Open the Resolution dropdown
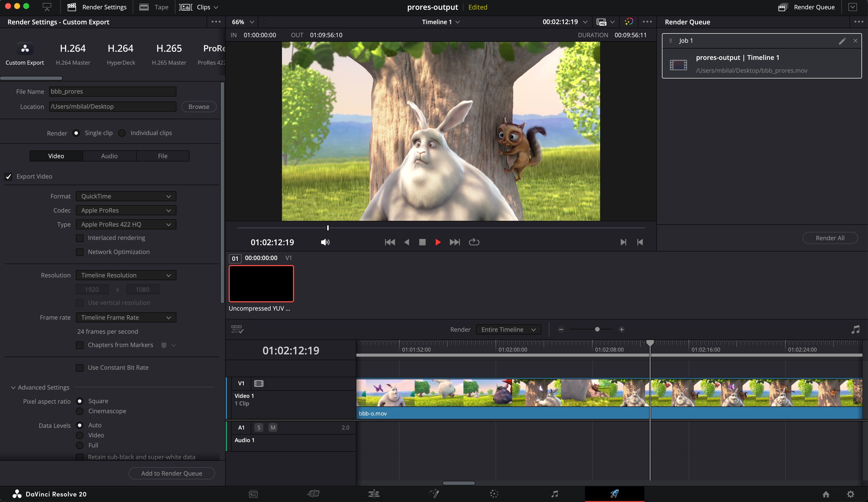The width and height of the screenshot is (868, 502). [126, 275]
